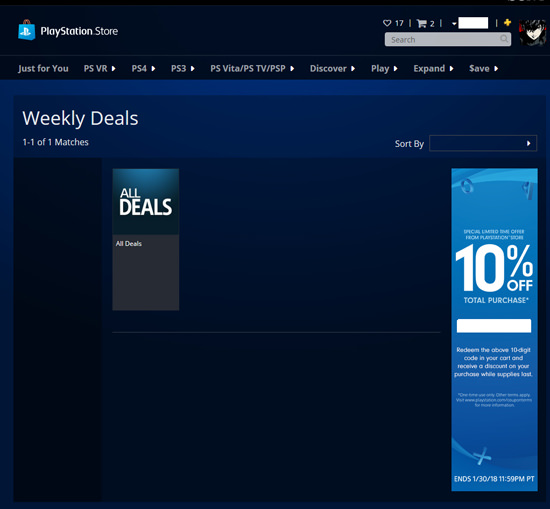Open the wishlist heart icon
Image resolution: width=550 pixels, height=509 pixels.
pos(387,23)
